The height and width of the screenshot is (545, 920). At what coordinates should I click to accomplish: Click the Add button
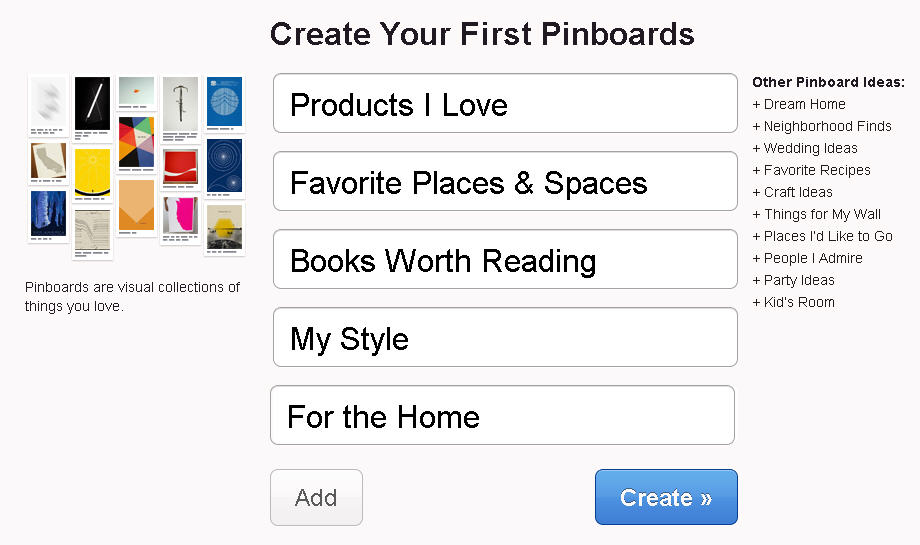316,497
